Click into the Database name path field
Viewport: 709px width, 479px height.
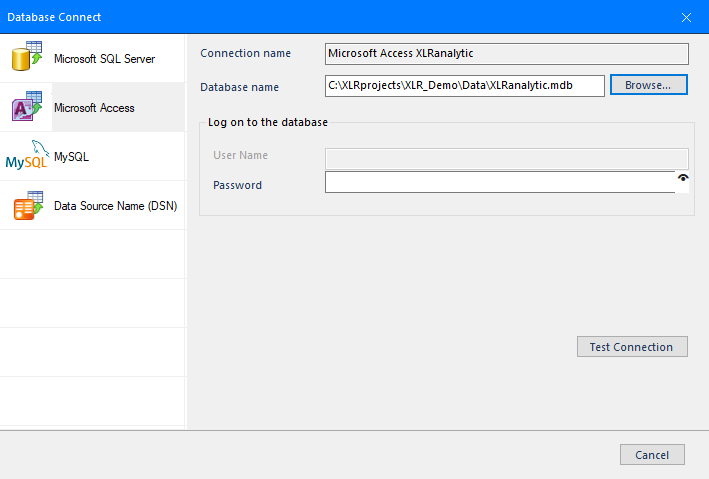464,85
